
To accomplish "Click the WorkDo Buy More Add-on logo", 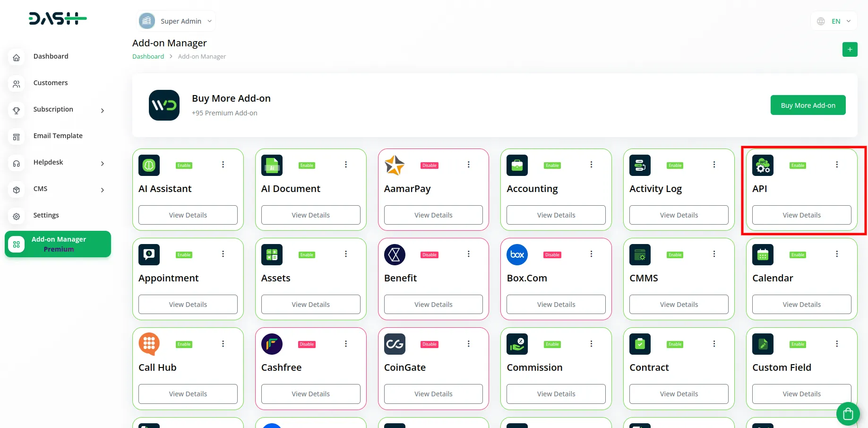I will point(164,105).
